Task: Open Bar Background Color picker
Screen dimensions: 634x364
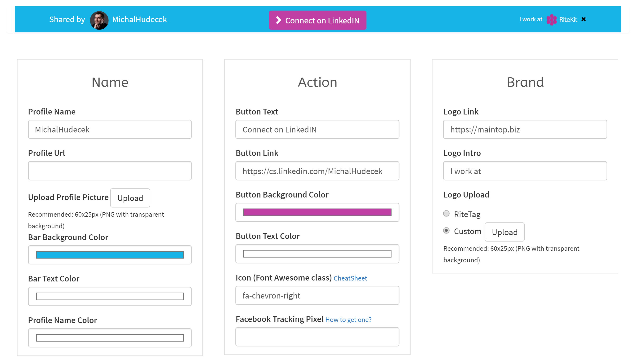Action: 110,255
